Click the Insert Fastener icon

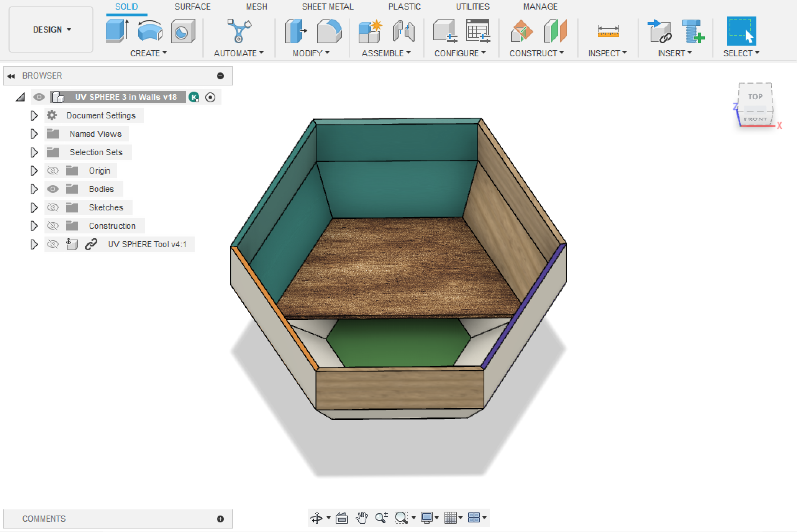tap(693, 31)
